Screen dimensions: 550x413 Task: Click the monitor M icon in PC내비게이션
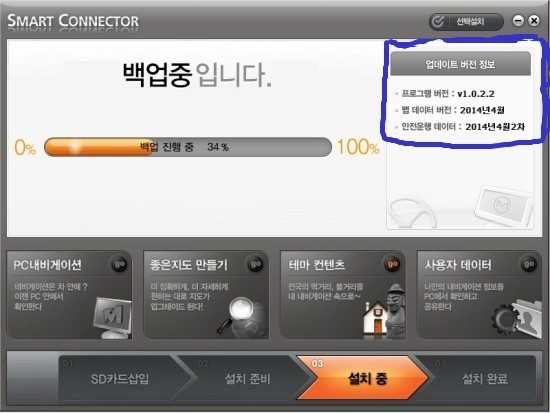coord(112,317)
